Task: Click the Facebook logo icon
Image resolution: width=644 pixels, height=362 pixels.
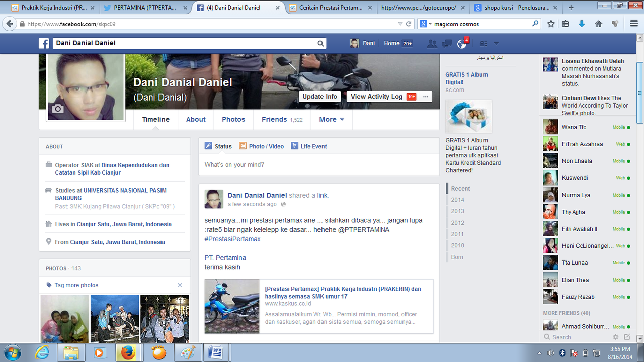Action: (44, 43)
